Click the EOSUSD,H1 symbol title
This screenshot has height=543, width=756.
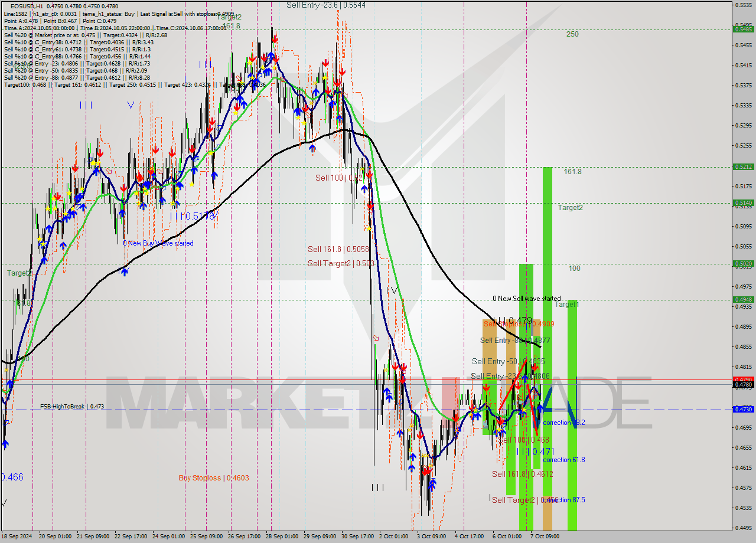coord(26,5)
